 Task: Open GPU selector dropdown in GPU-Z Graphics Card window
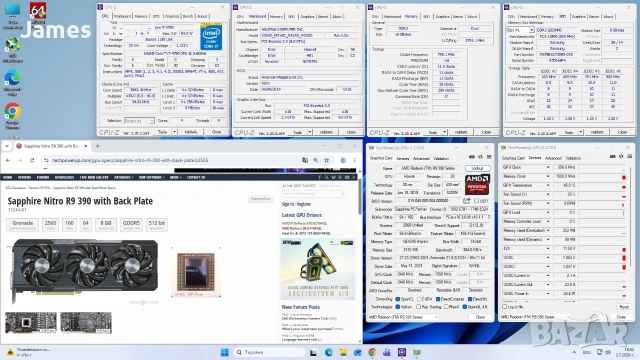click(x=403, y=317)
